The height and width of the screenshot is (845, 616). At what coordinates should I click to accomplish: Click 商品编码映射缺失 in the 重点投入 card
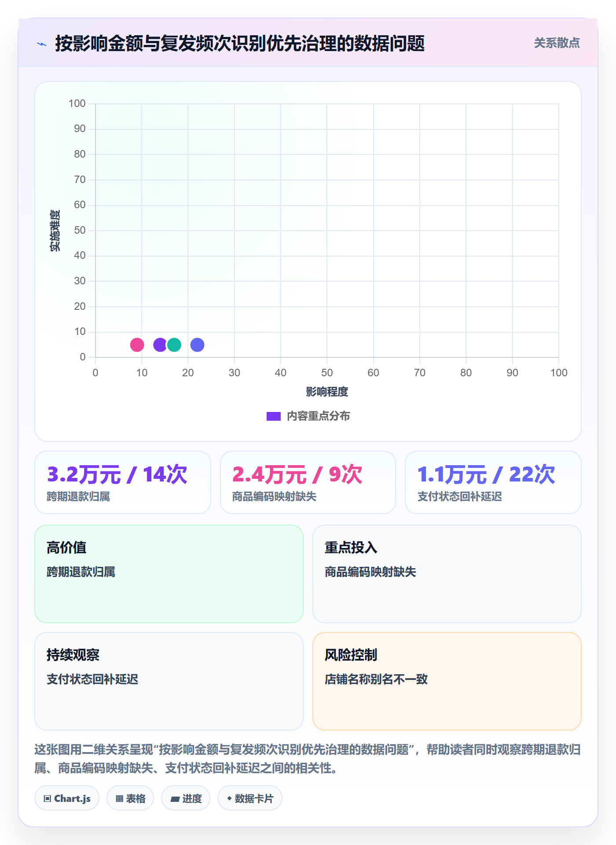(370, 572)
